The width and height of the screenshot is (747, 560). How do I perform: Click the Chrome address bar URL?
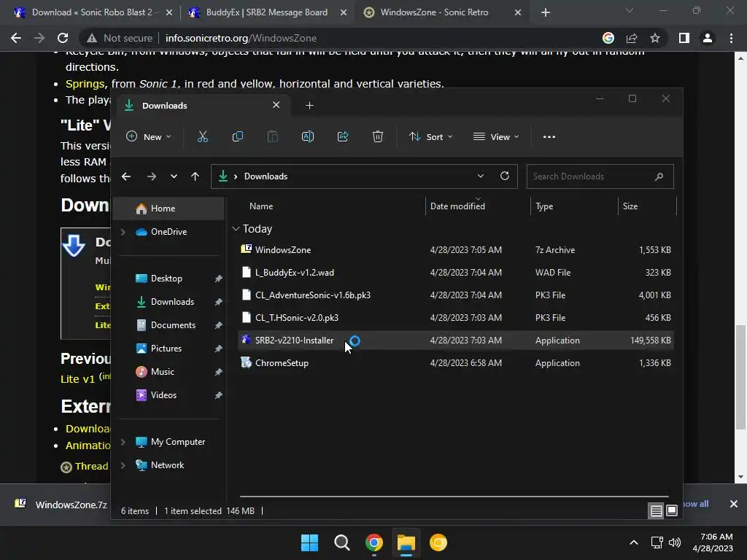tap(241, 38)
